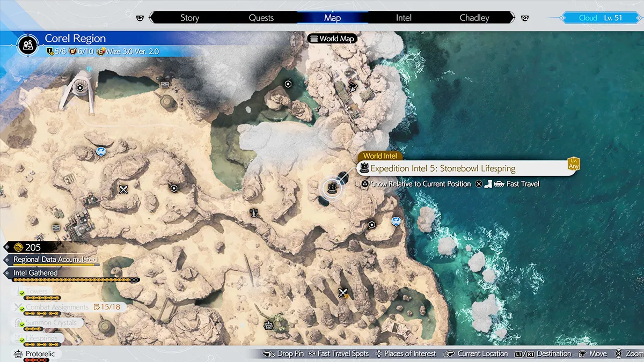This screenshot has width=644, height=362.
Task: Click the chocobo stop marker near the coast
Action: [396, 220]
